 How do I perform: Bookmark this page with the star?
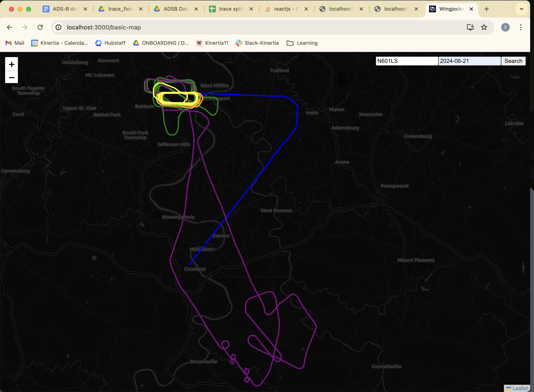(484, 27)
